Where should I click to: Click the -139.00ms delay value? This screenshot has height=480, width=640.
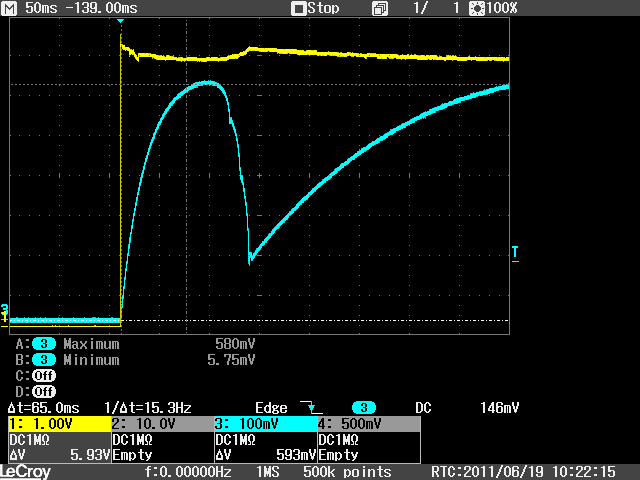[101, 8]
